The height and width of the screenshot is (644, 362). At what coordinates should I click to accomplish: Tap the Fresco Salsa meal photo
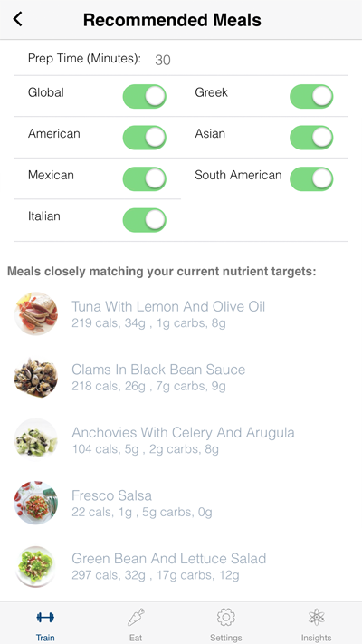[x=36, y=503]
